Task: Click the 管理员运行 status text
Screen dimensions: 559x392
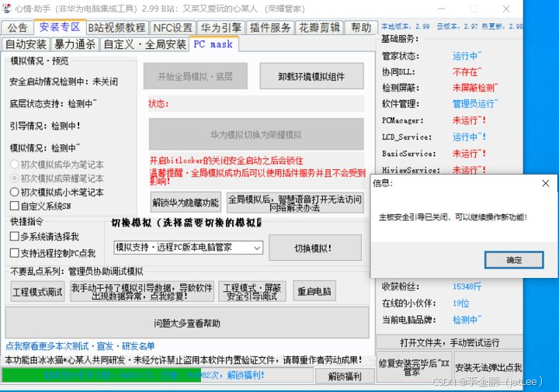Action: click(x=475, y=104)
